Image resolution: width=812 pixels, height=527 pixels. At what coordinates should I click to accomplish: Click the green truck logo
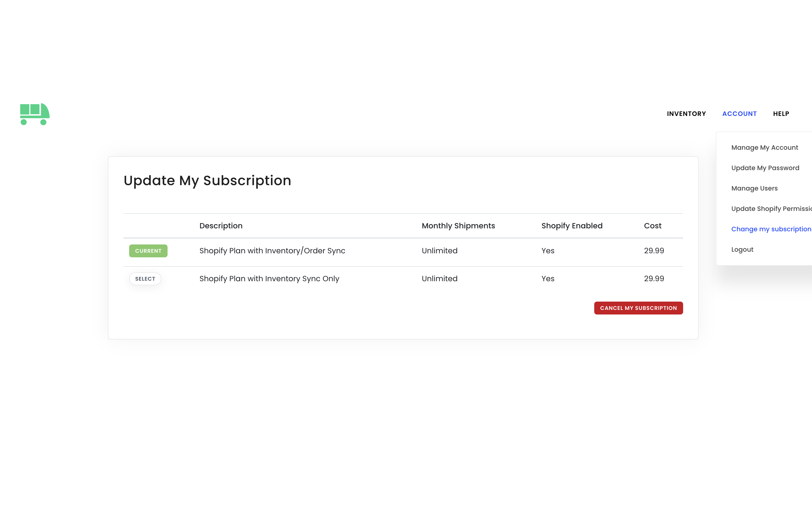tap(34, 114)
